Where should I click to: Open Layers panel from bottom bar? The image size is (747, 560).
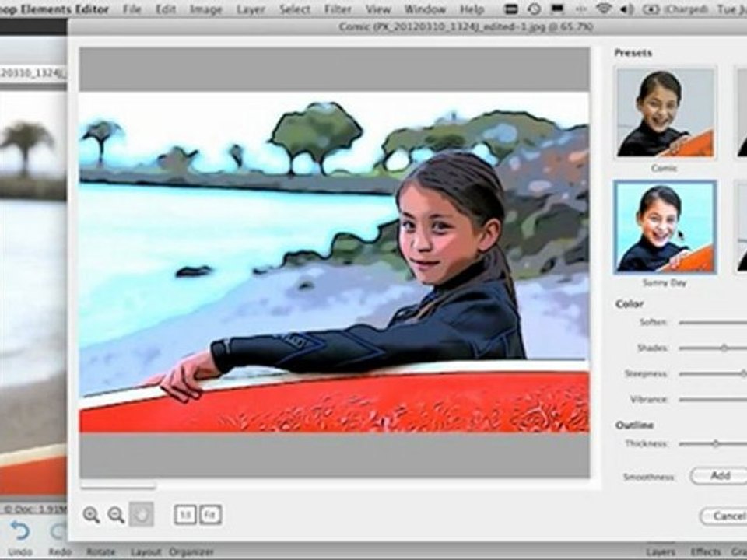coord(661,552)
